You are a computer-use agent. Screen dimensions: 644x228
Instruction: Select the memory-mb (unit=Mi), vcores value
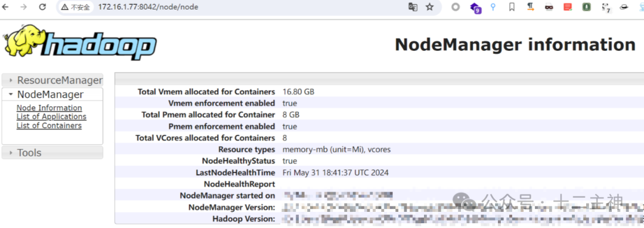(336, 150)
